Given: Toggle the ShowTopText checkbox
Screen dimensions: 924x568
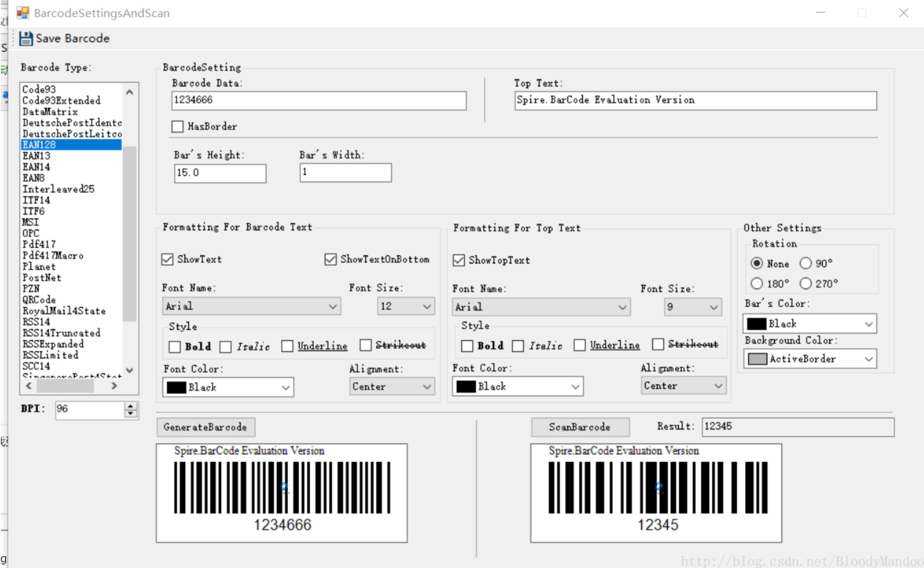Looking at the screenshot, I should click(459, 260).
